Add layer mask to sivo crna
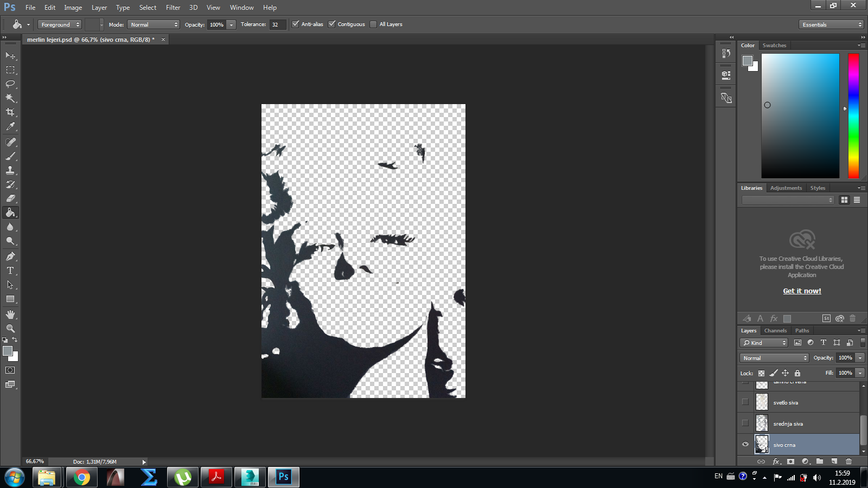Image resolution: width=868 pixels, height=488 pixels. 791,461
